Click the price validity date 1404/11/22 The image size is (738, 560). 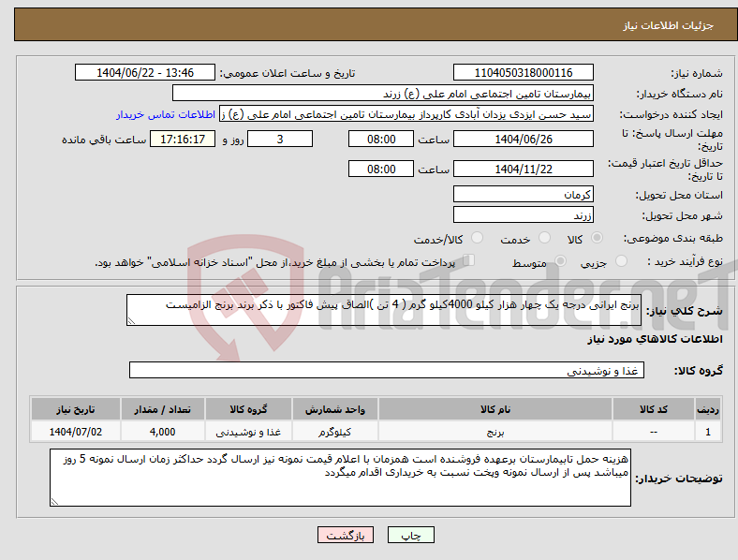(524, 169)
